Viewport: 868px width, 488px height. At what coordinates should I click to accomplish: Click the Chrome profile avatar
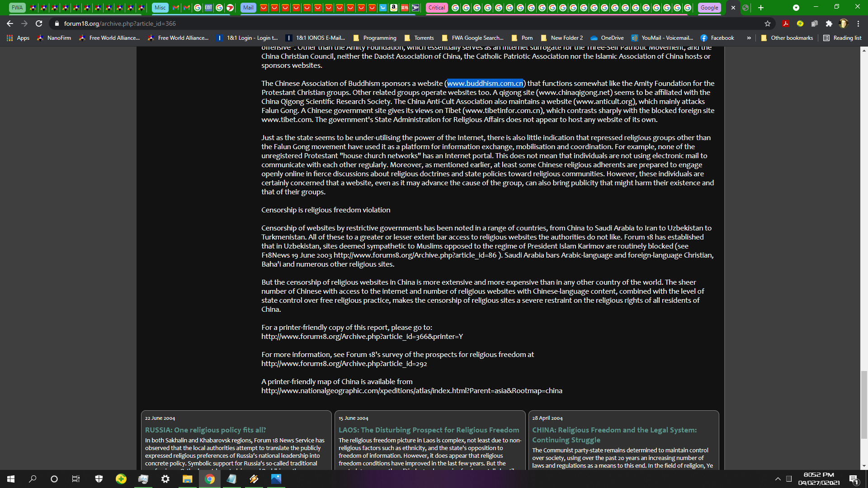[x=843, y=23]
